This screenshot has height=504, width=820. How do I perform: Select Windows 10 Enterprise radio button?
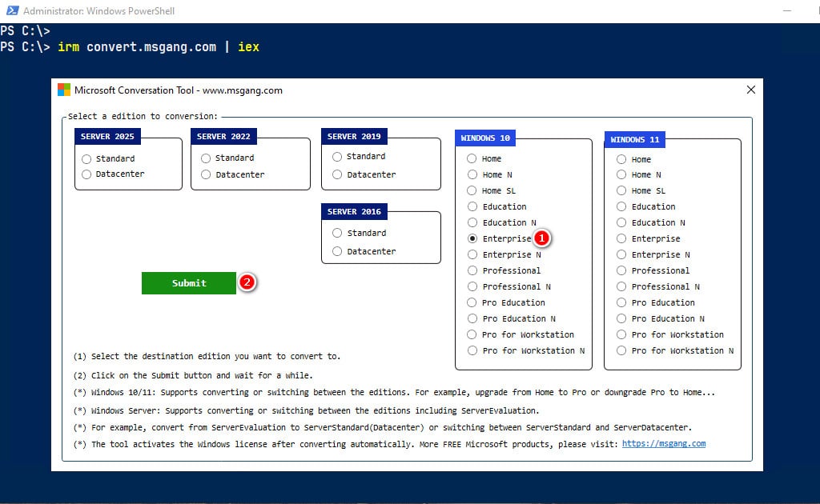[472, 238]
